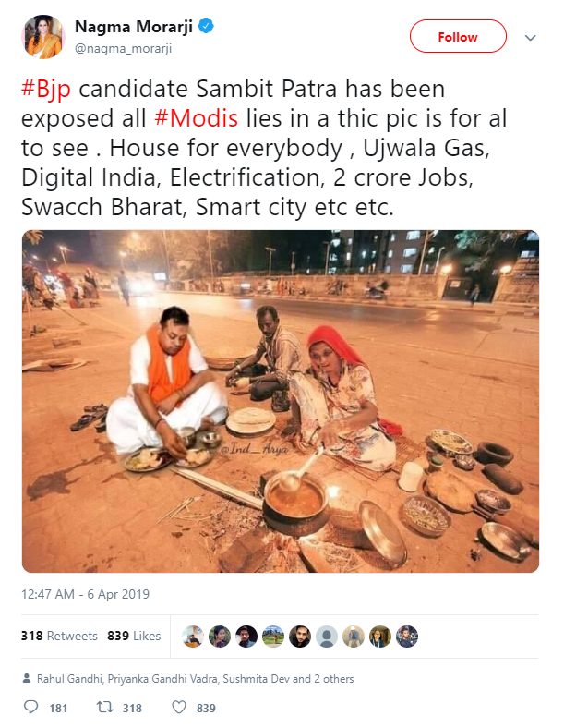The width and height of the screenshot is (564, 728).
Task: Click the Follow button
Action: pos(458,36)
